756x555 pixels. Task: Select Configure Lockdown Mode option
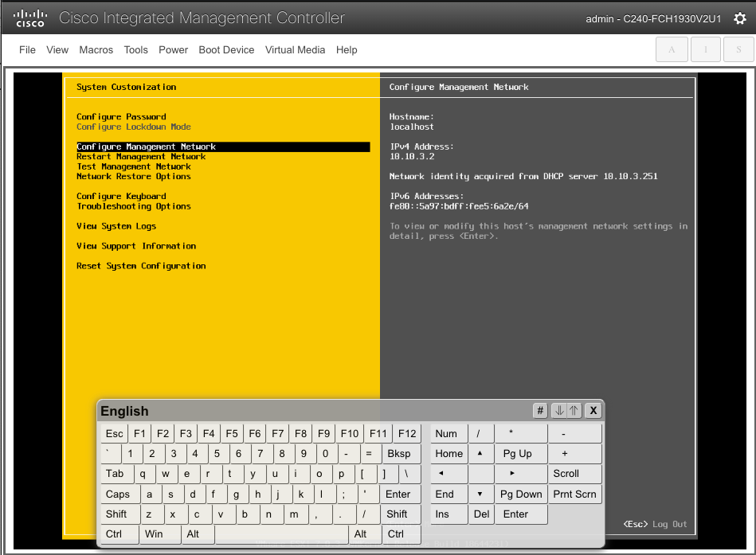click(134, 127)
